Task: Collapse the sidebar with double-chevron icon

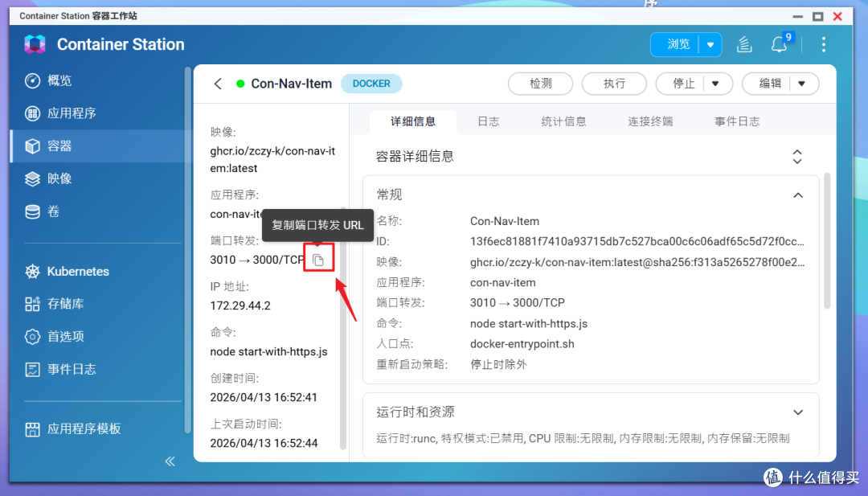Action: (x=170, y=461)
